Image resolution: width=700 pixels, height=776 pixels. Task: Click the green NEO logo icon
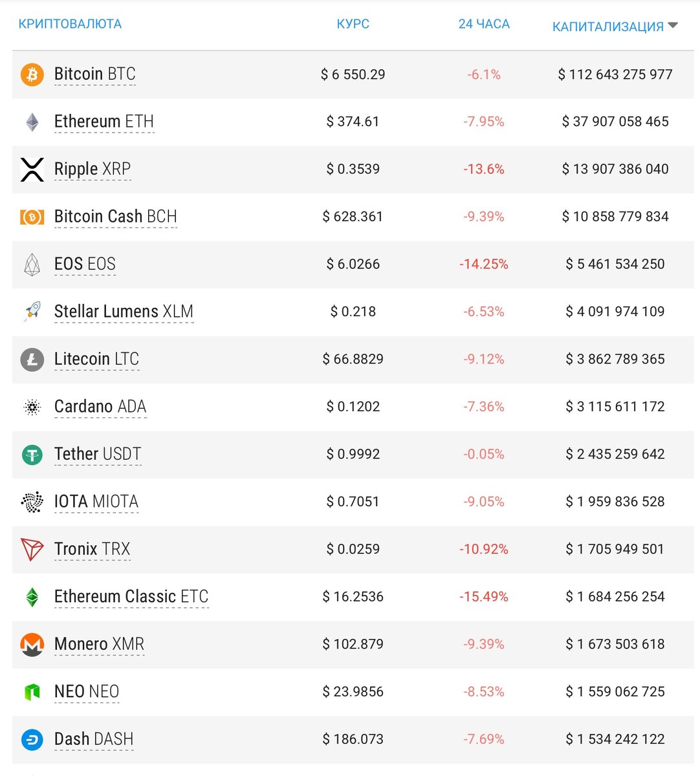[32, 692]
